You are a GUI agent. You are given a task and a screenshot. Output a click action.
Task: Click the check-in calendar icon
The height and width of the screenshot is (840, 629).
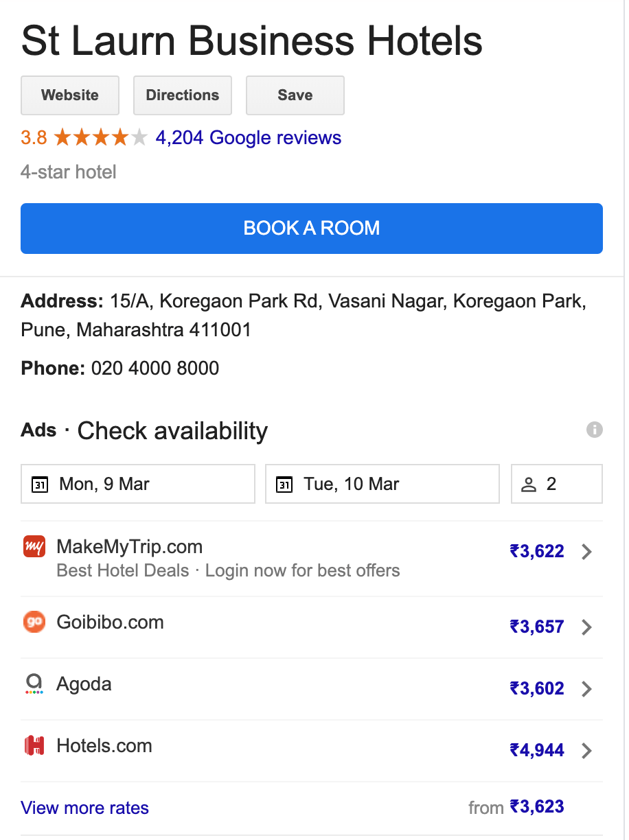click(x=41, y=485)
